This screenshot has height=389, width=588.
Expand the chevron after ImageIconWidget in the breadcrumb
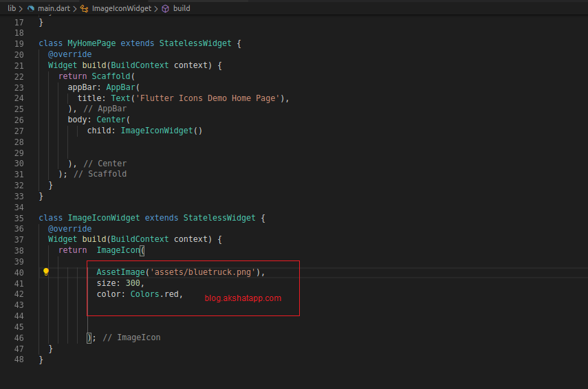(156, 8)
